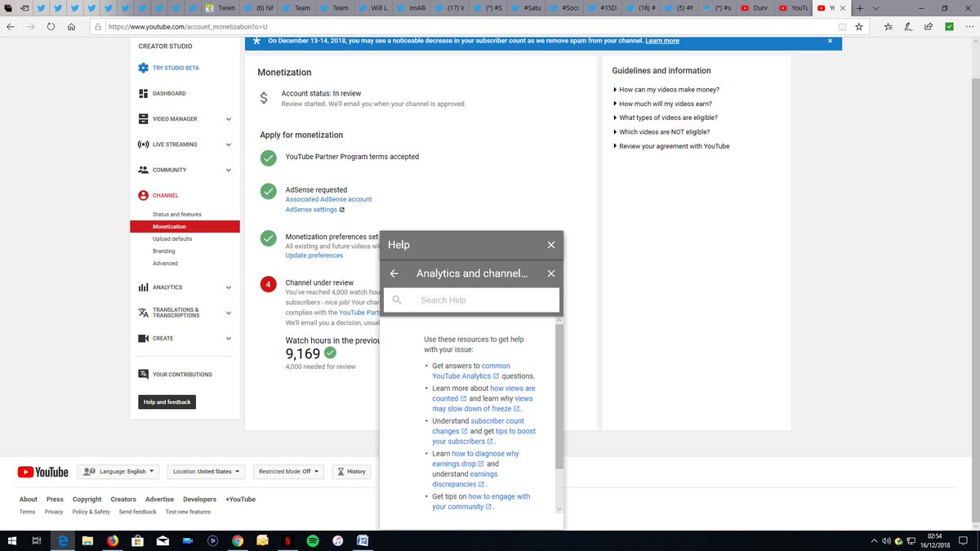
Task: Click the browser refresh icon
Action: click(x=51, y=26)
